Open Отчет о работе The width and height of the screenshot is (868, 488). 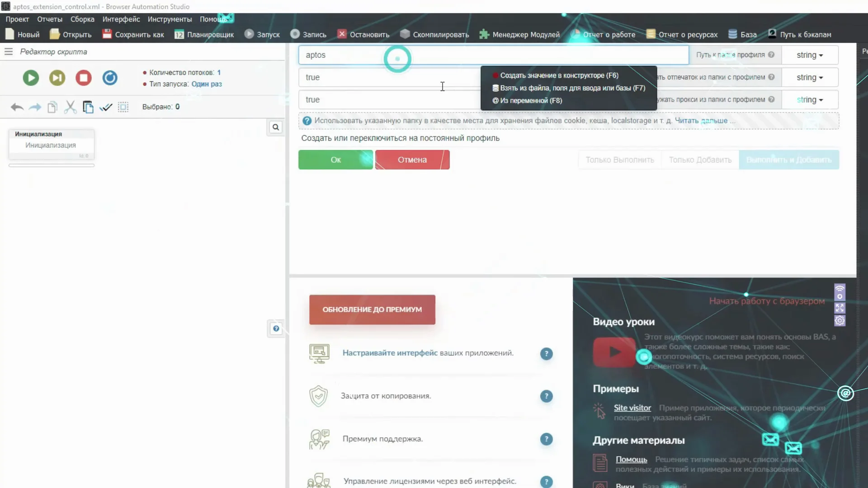coord(603,34)
